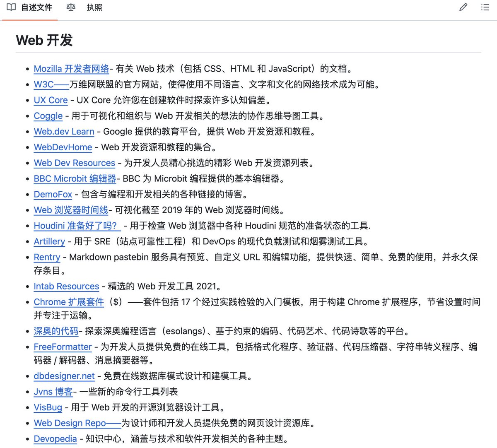
Task: Click the FreeFormatter link
Action: (62, 347)
